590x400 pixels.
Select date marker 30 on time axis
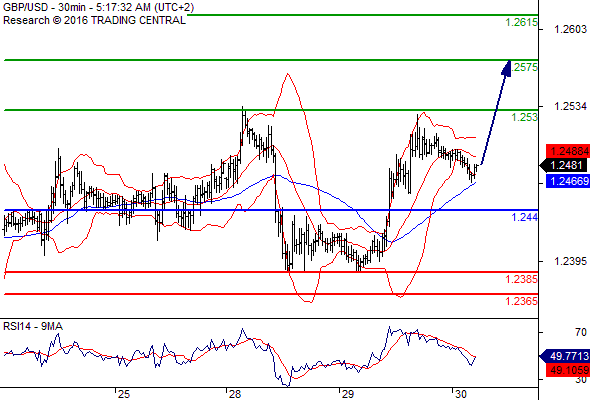pos(461,394)
